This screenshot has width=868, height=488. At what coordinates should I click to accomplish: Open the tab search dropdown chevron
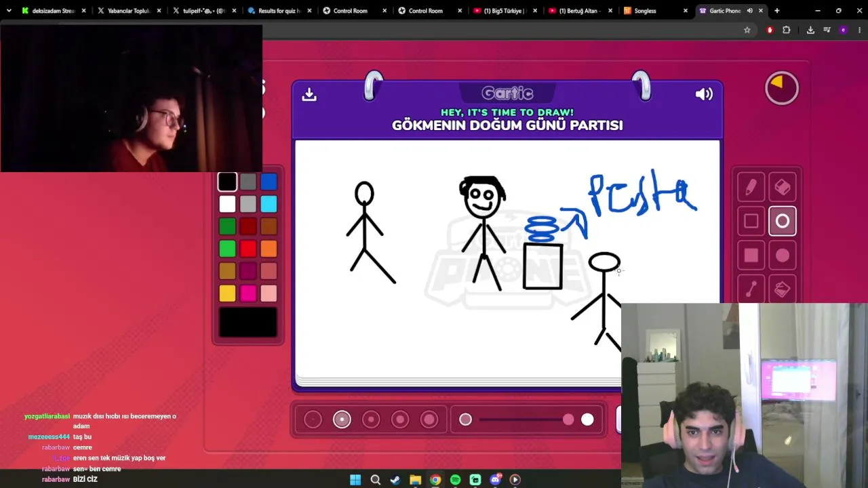[x=9, y=11]
